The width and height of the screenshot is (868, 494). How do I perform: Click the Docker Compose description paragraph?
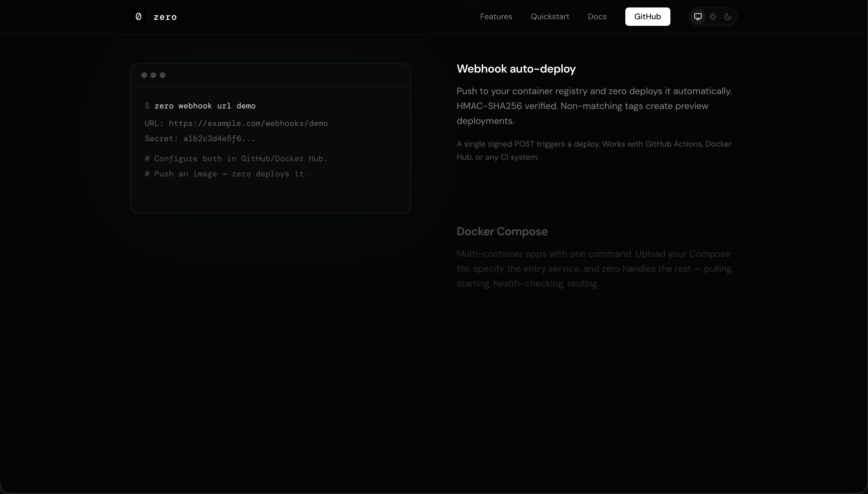click(594, 269)
